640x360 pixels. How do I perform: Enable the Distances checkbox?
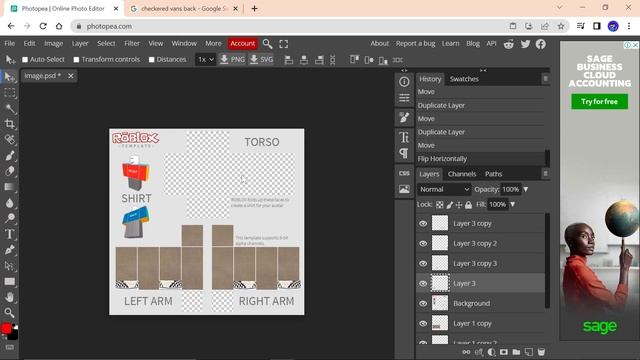(151, 60)
